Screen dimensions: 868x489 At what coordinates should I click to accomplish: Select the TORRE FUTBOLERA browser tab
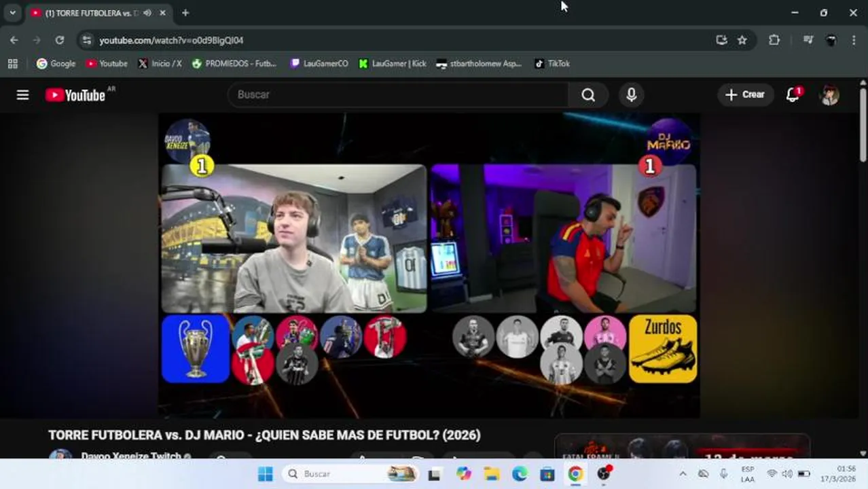pyautogui.click(x=92, y=13)
